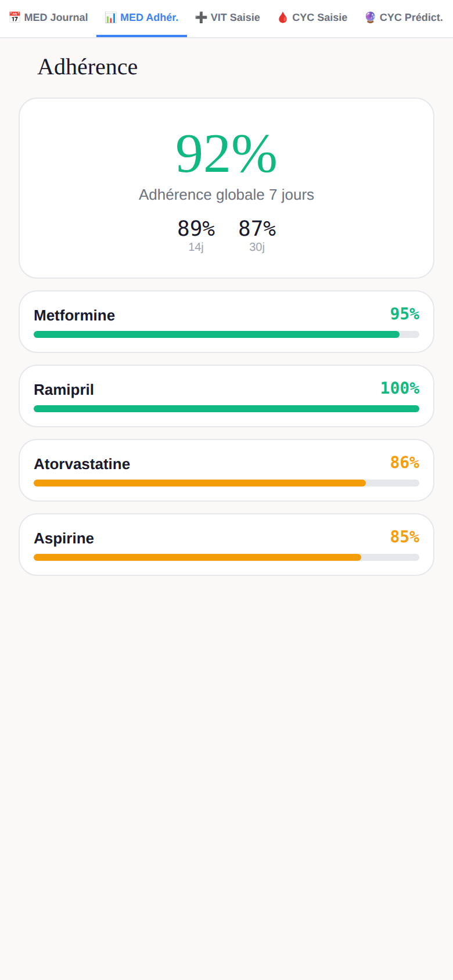
Task: Click the large 92% global adherence figure
Action: 227,154
